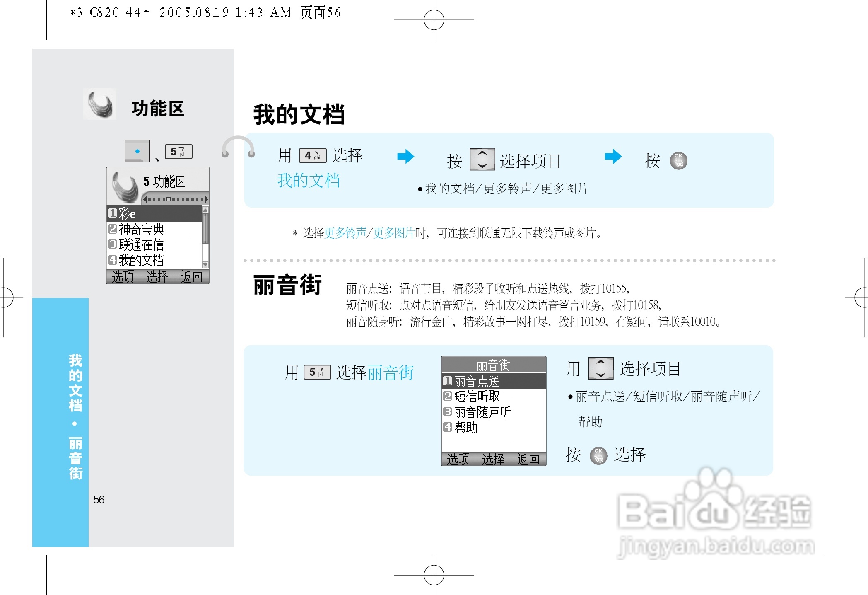Viewport: 868px width, 595px height.
Task: Click the blue dot softkey icon under 功能区
Action: [x=137, y=151]
